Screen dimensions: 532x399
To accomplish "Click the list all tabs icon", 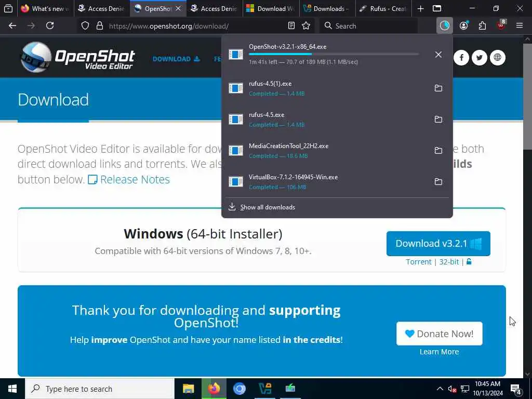I will pyautogui.click(x=437, y=8).
